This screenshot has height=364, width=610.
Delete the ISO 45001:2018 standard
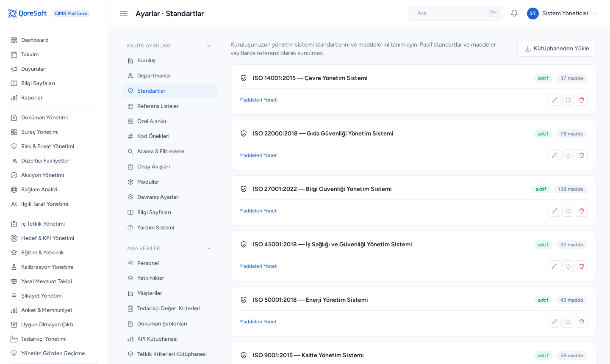point(582,266)
